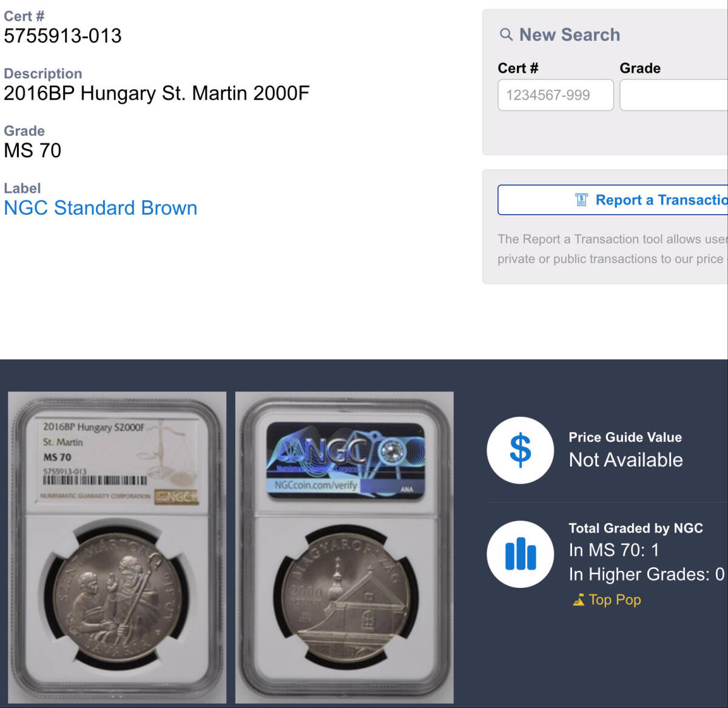The image size is (728, 708).
Task: Focus the Cert # search input field
Action: tap(556, 95)
